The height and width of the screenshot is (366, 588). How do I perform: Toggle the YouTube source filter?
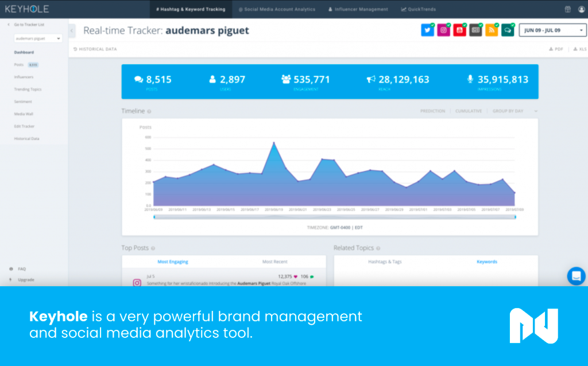pos(459,30)
